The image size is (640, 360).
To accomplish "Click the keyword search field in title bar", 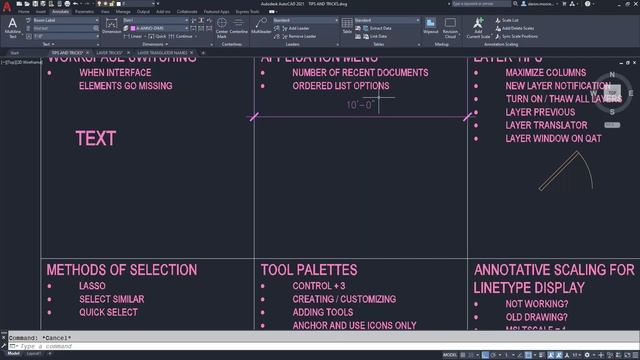I will click(481, 4).
